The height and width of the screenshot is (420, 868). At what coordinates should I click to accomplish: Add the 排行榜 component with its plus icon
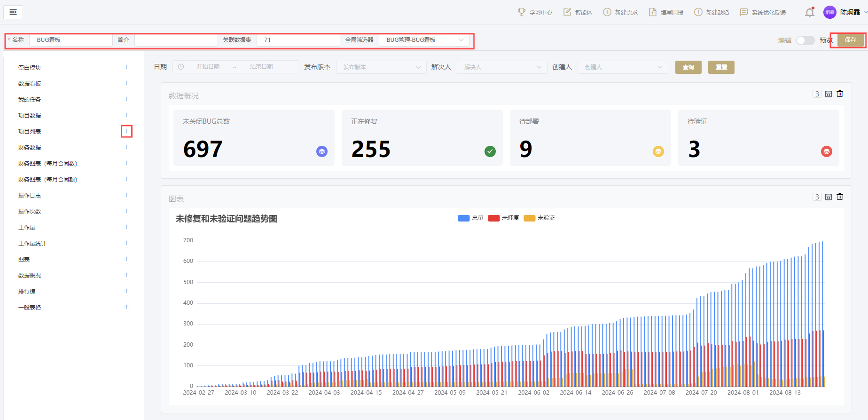126,291
